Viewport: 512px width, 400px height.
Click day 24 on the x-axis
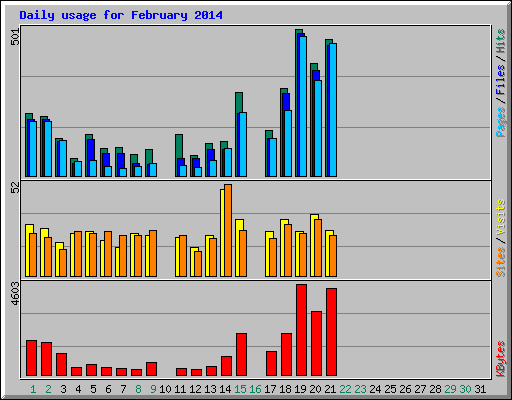tap(375, 389)
